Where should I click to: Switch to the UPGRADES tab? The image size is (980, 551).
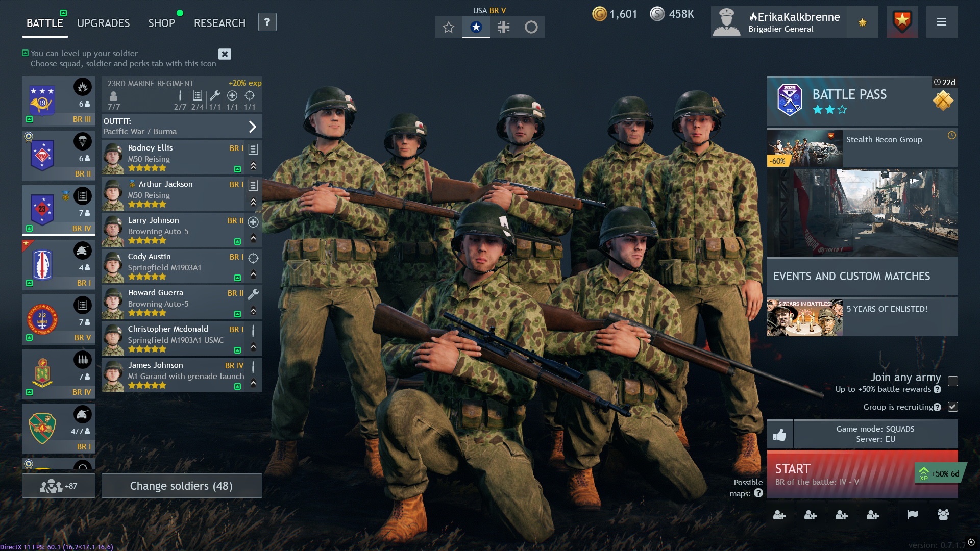[x=103, y=23]
